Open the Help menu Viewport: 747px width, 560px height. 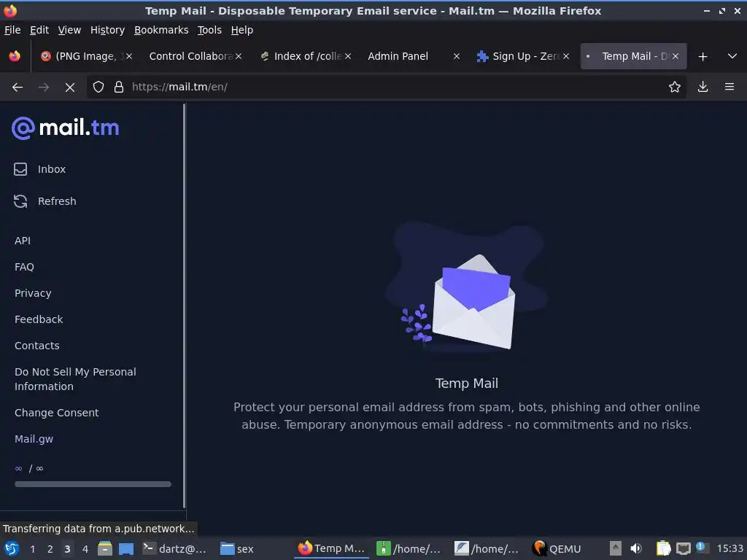pos(242,30)
